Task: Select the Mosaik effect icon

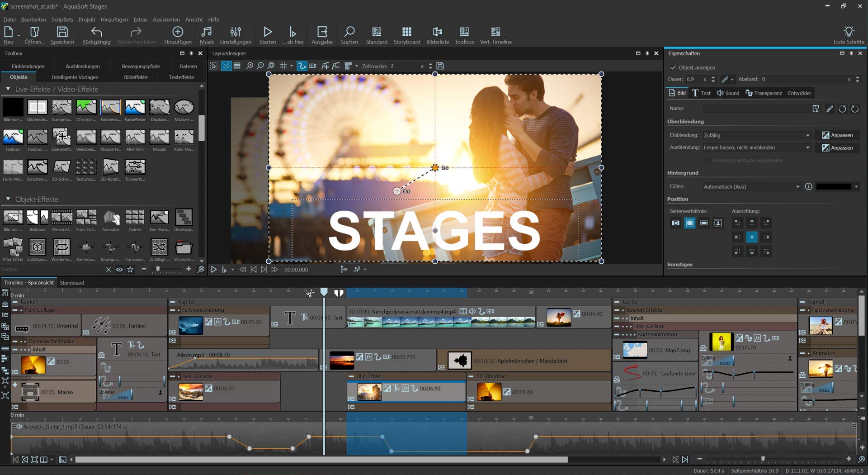Action: 159,138
